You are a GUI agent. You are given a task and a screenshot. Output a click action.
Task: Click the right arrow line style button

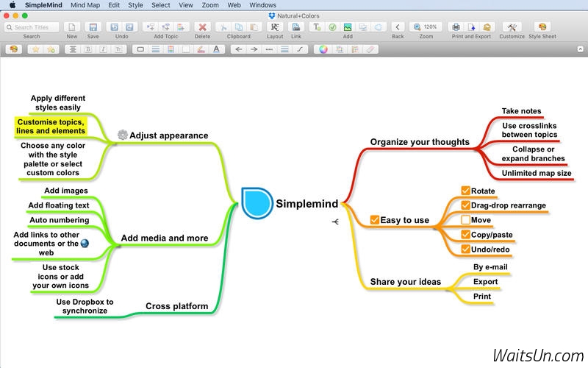point(254,49)
